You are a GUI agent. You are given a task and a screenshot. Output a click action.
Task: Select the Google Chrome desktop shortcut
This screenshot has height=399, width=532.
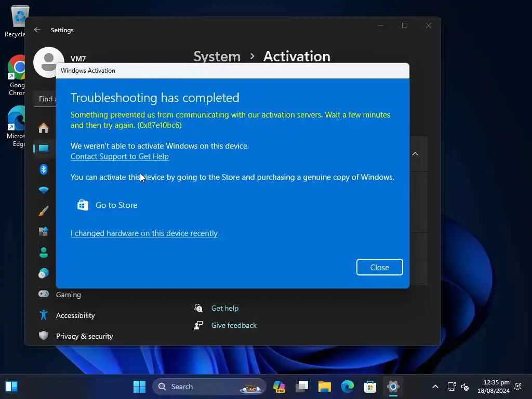[x=17, y=75]
